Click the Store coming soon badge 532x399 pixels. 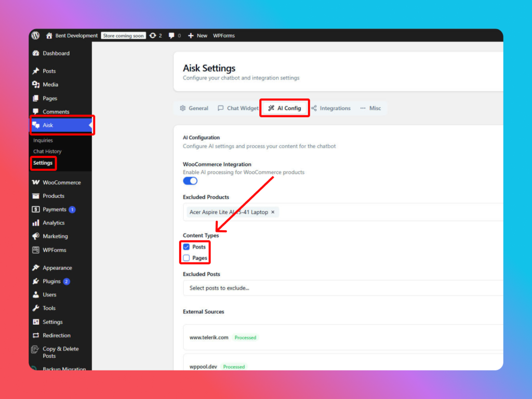pos(123,36)
